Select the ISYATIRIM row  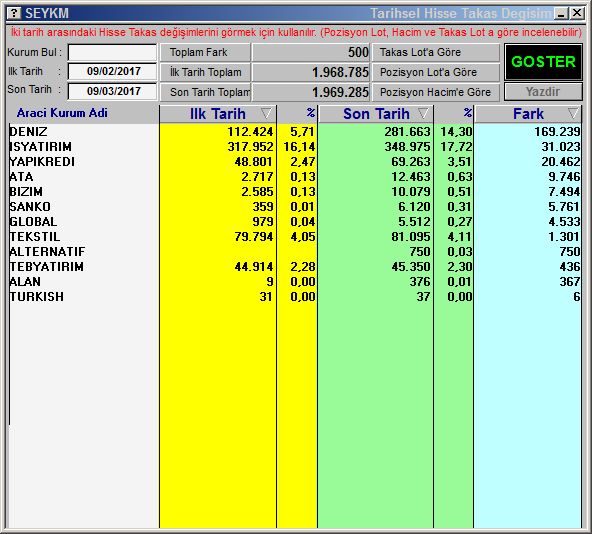click(294, 147)
